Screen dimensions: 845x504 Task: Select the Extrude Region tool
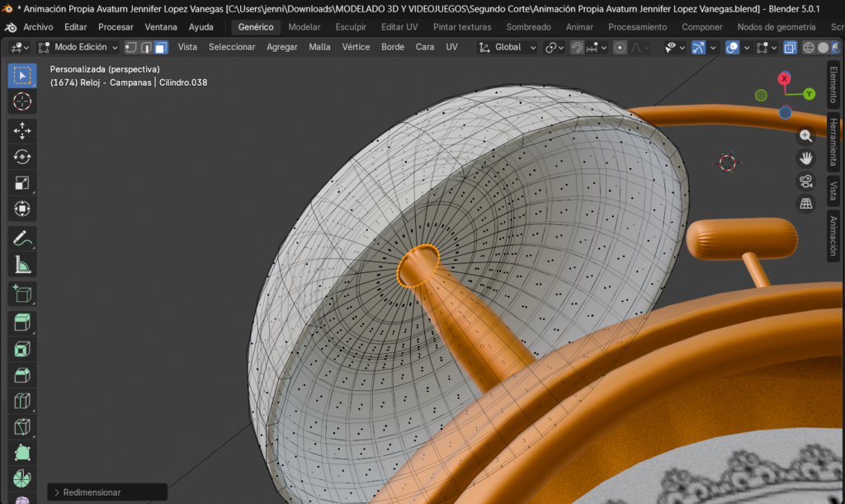pyautogui.click(x=22, y=323)
